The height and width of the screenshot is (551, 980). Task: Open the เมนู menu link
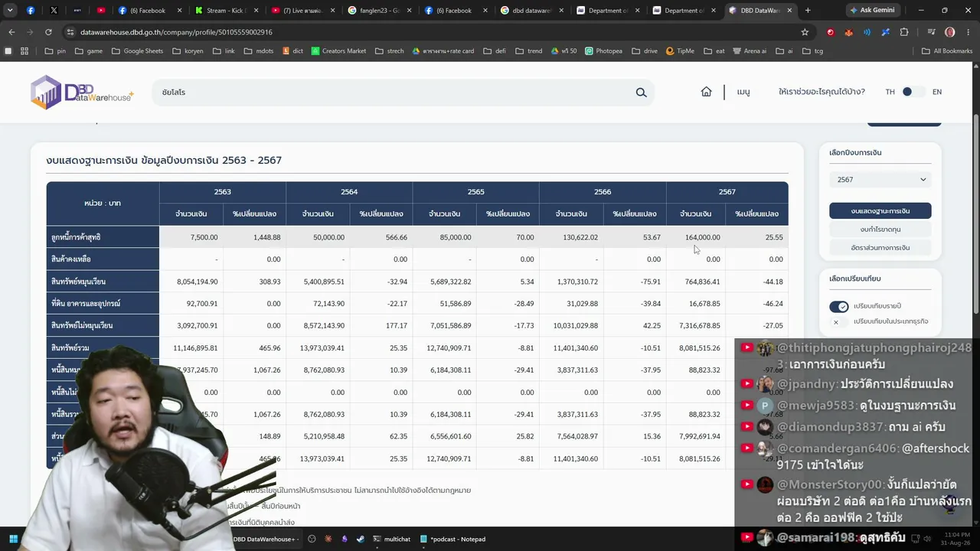(743, 92)
